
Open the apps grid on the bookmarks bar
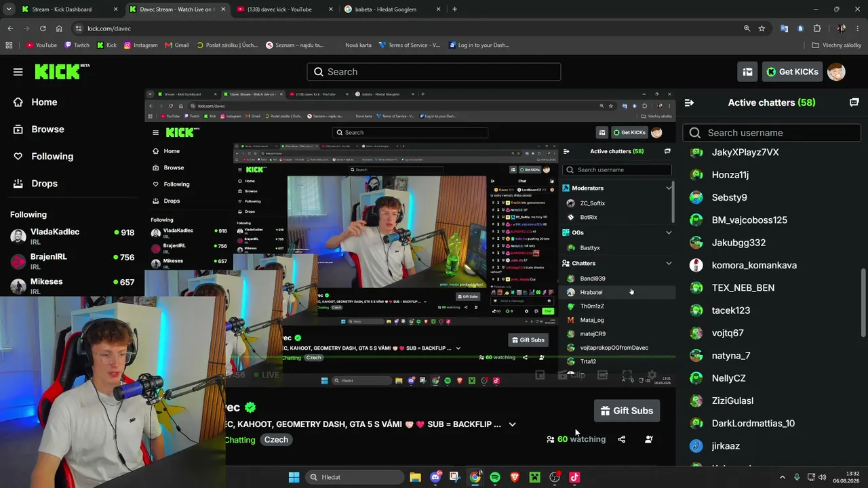click(9, 45)
